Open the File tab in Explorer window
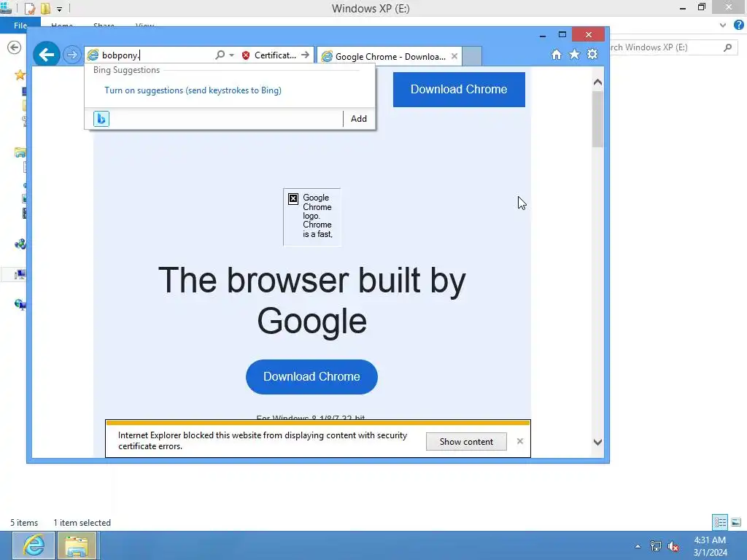The image size is (747, 560). [x=20, y=26]
